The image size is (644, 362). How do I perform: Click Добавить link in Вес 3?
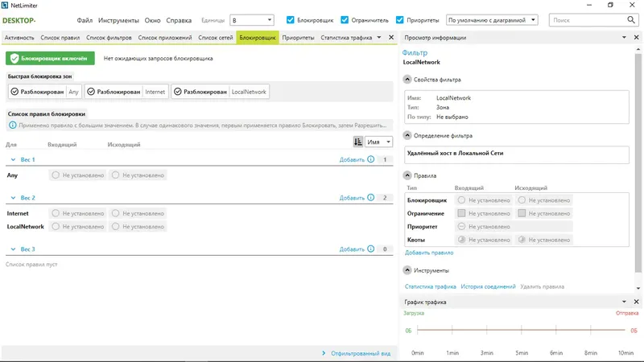[352, 249]
